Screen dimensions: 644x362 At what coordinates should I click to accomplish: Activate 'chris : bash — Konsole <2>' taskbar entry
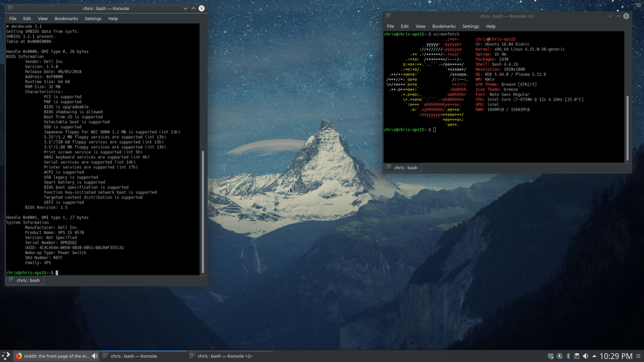click(230, 356)
